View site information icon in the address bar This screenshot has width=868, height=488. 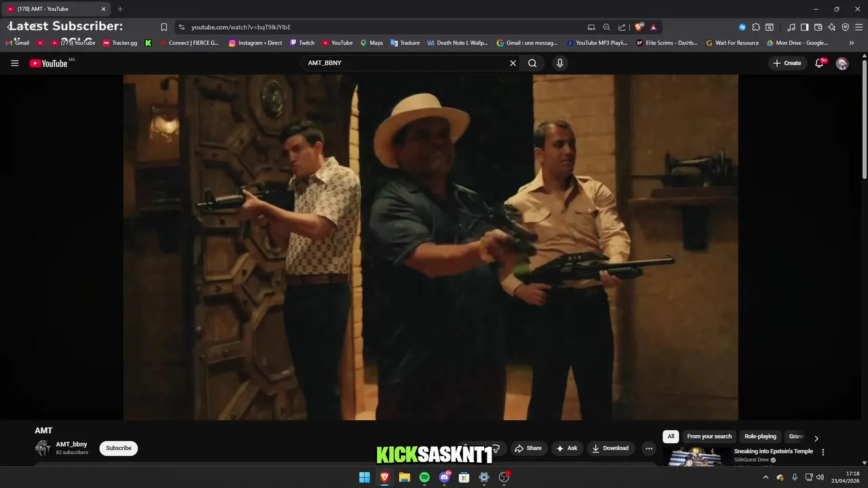181,27
